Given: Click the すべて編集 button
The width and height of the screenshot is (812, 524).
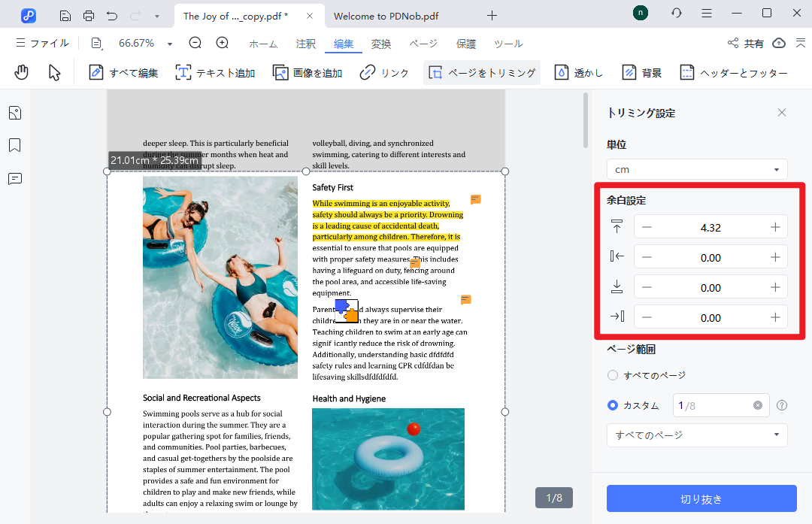Looking at the screenshot, I should 123,73.
